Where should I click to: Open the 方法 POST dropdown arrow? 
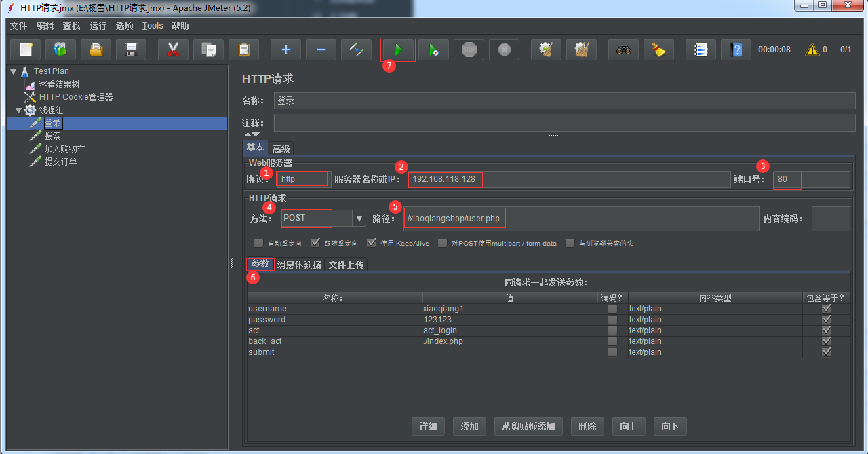point(359,219)
